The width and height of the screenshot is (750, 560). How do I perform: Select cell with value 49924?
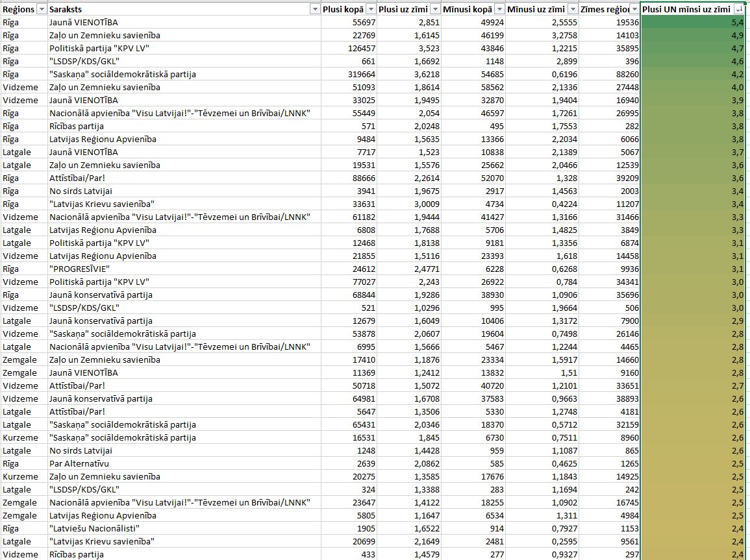click(473, 23)
